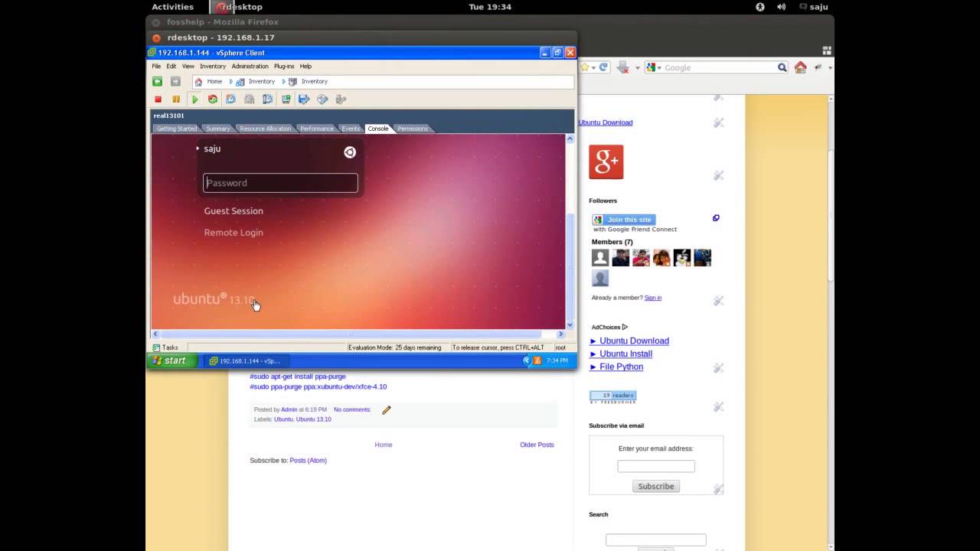Click the connect USB device toolbar icon
The width and height of the screenshot is (980, 551).
click(x=341, y=99)
